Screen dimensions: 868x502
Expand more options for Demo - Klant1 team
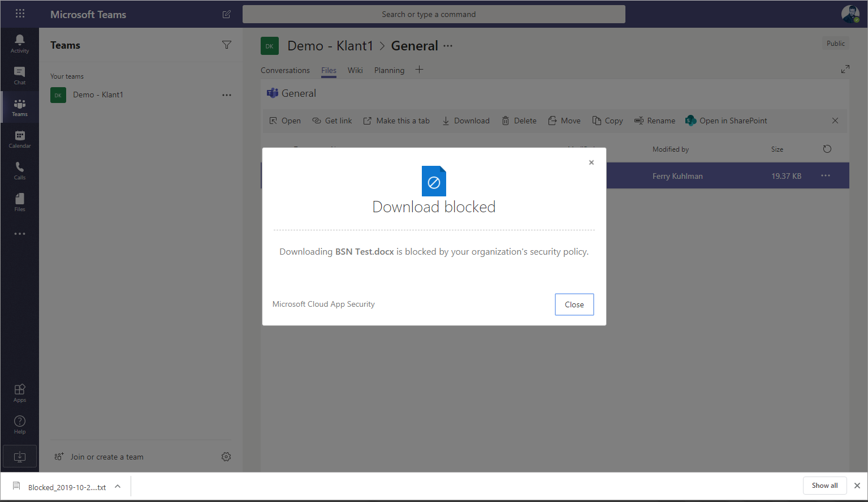pos(227,95)
